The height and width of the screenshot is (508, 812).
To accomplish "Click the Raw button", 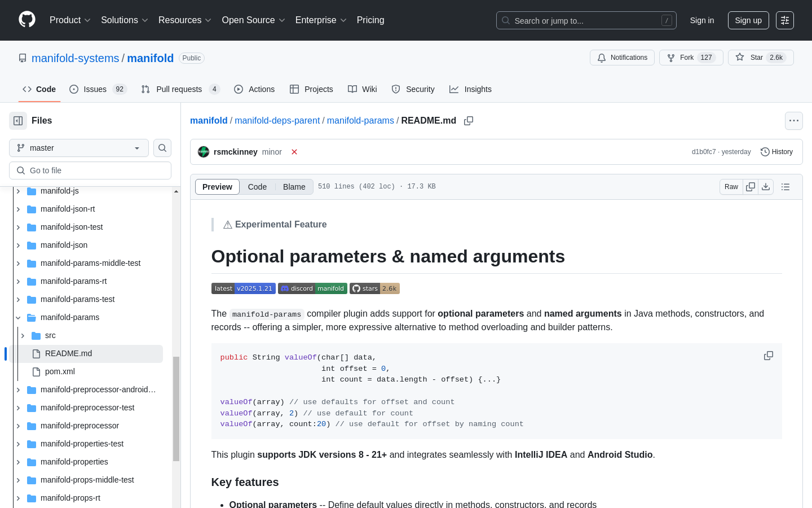I will [731, 187].
